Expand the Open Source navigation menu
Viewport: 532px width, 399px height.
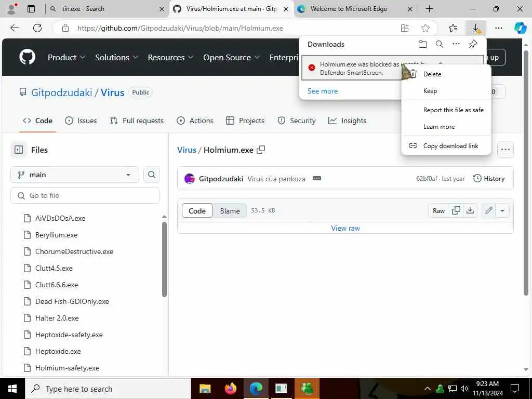click(231, 57)
